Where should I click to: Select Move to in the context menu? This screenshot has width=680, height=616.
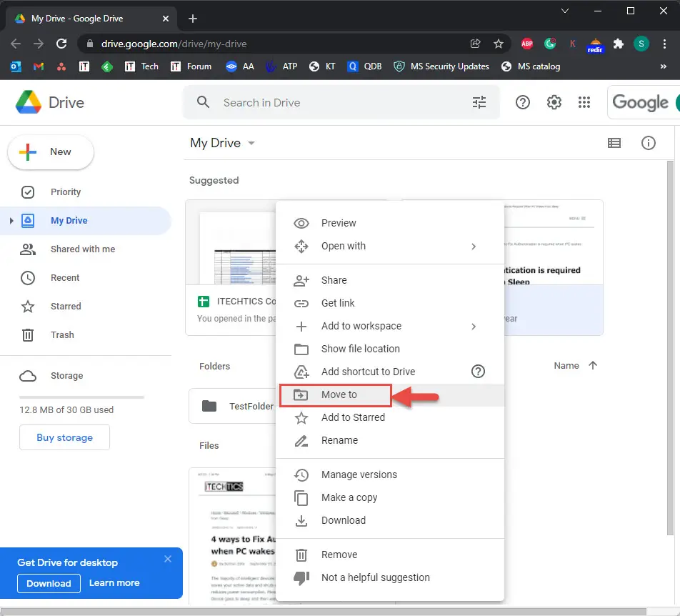coord(390,394)
